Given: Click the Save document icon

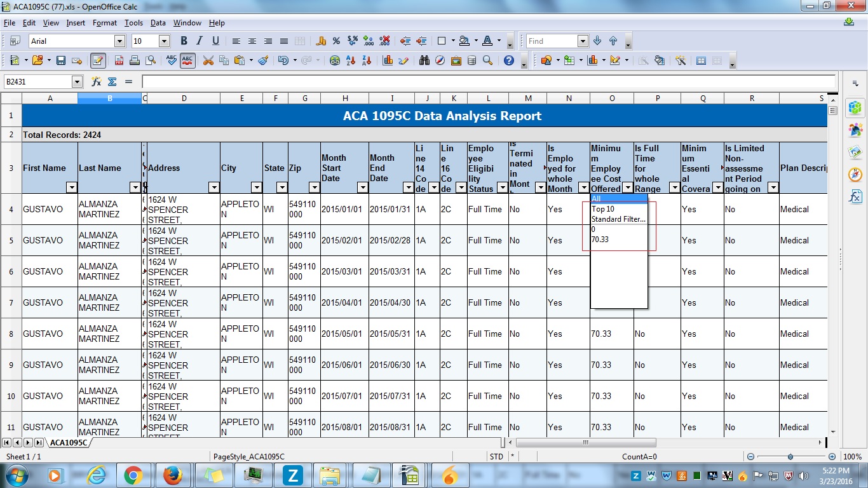Looking at the screenshot, I should [61, 60].
